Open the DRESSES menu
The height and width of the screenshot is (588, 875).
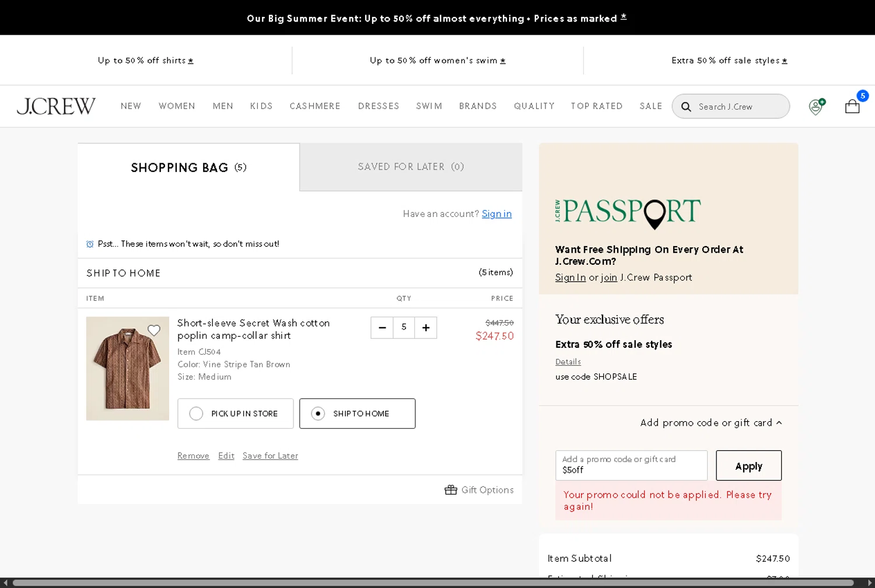(379, 106)
